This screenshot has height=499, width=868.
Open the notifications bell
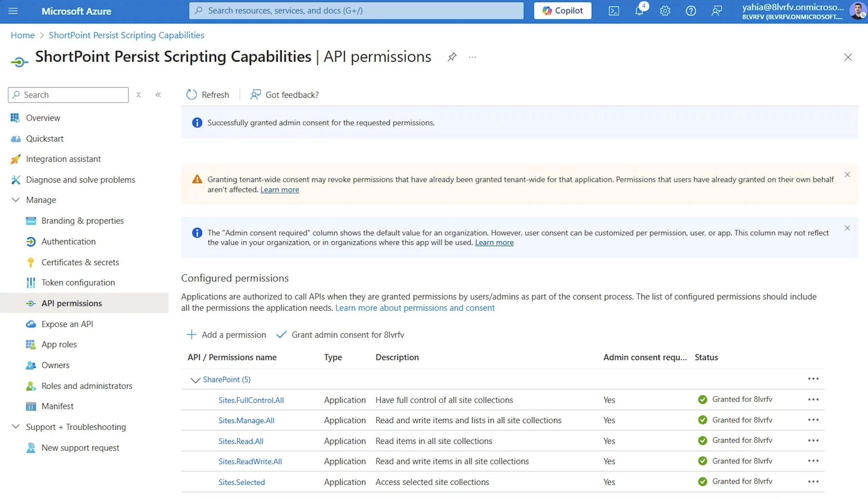639,11
